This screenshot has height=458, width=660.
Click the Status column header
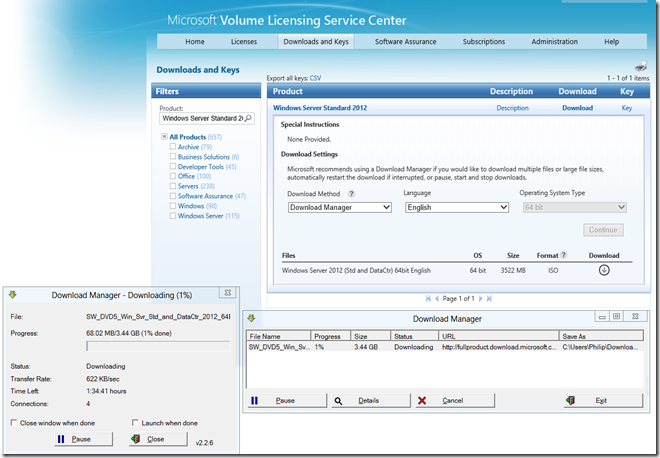pos(414,336)
